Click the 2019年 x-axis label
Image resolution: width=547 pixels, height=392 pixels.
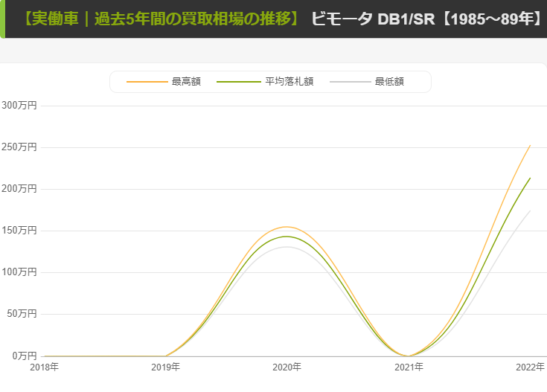165,367
